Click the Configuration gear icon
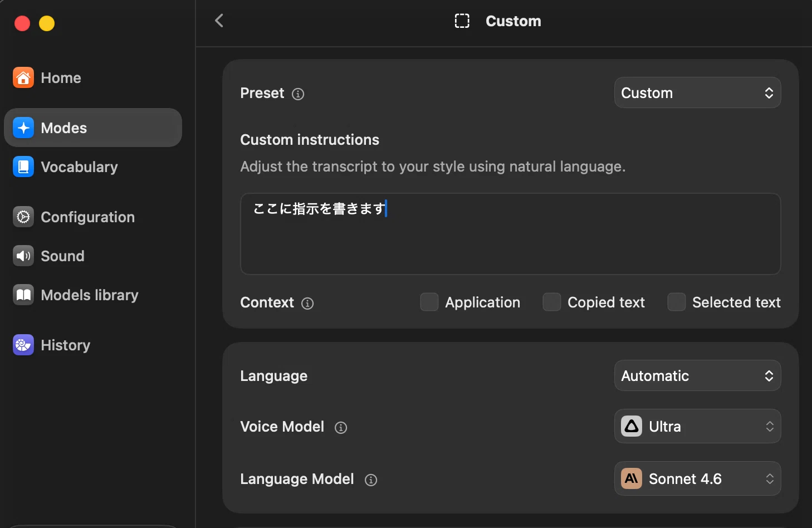 pos(23,217)
